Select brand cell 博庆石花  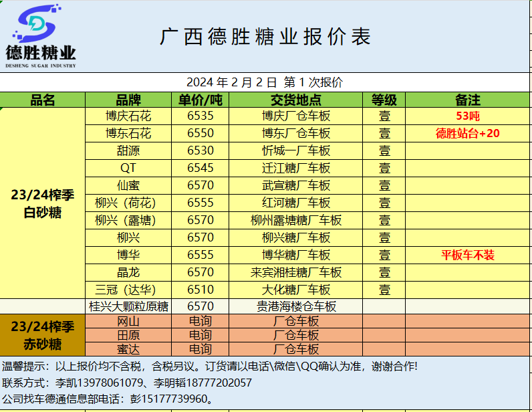(x=128, y=116)
